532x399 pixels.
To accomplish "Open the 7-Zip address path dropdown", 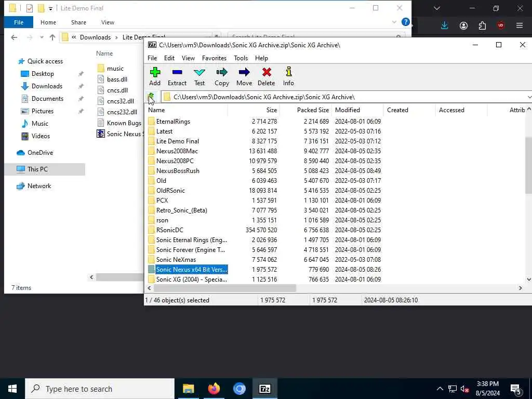I will (529, 97).
